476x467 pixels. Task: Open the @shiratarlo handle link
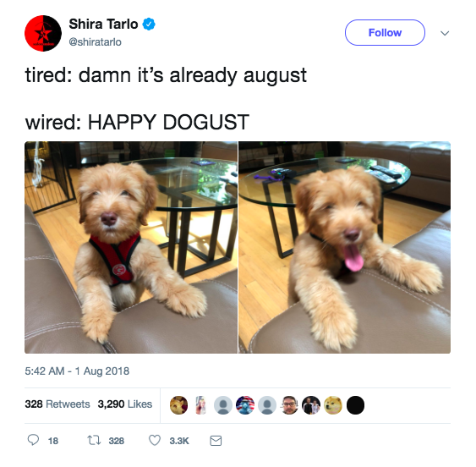tap(95, 42)
